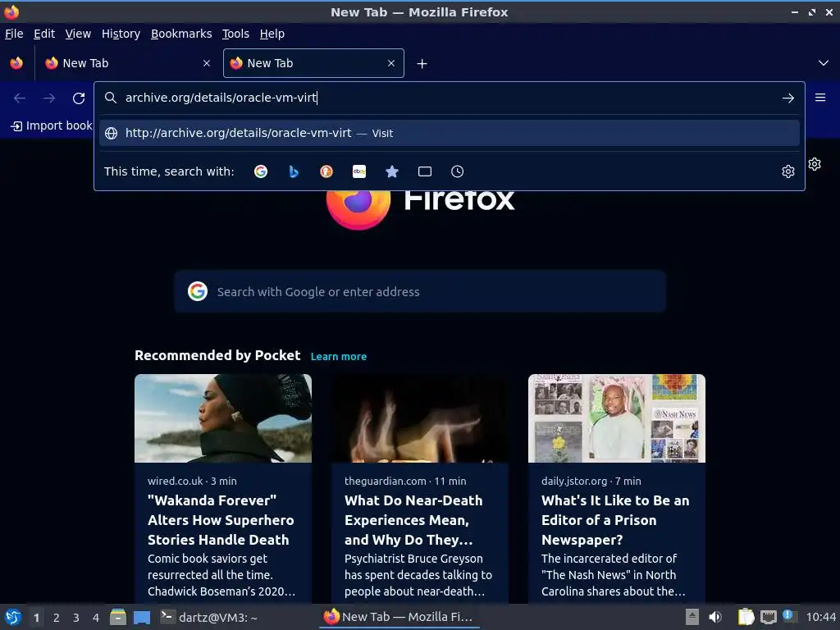This screenshot has height=630, width=840.
Task: Select Firefox New Tab taskbar entry
Action: point(399,617)
